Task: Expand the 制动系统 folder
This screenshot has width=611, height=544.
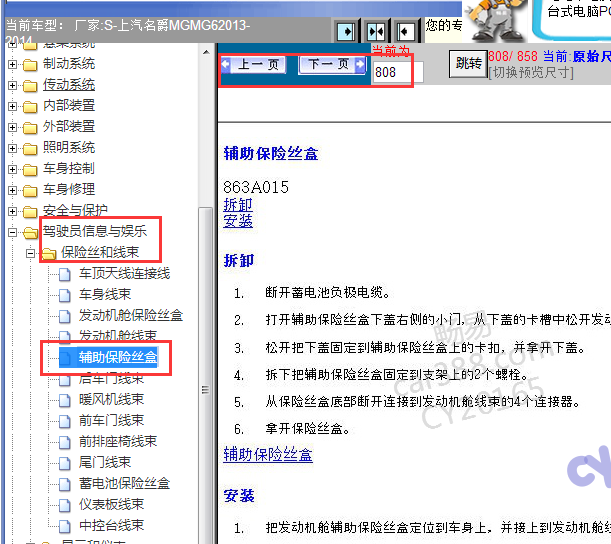Action: click(12, 64)
